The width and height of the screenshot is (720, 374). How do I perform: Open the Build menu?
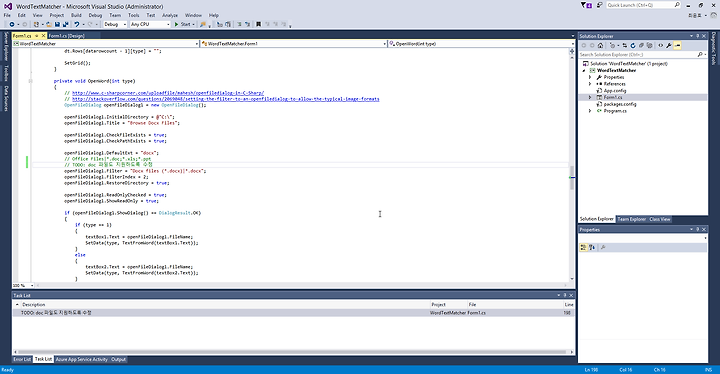(76, 15)
